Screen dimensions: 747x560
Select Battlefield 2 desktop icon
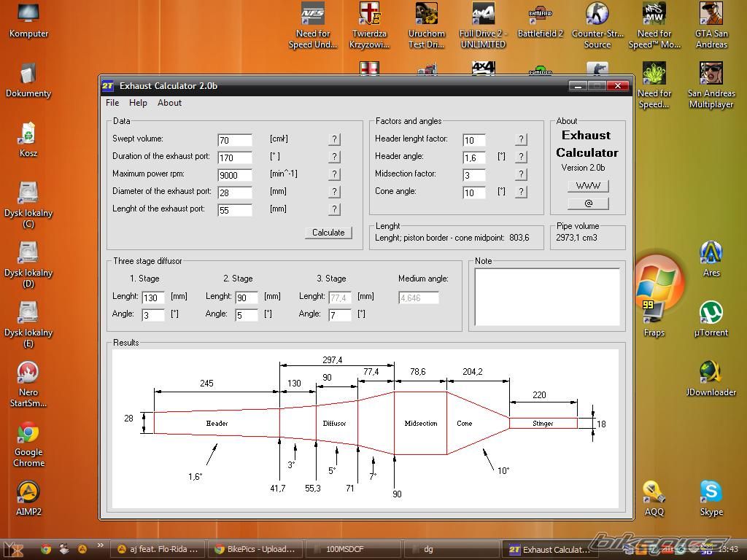(541, 20)
